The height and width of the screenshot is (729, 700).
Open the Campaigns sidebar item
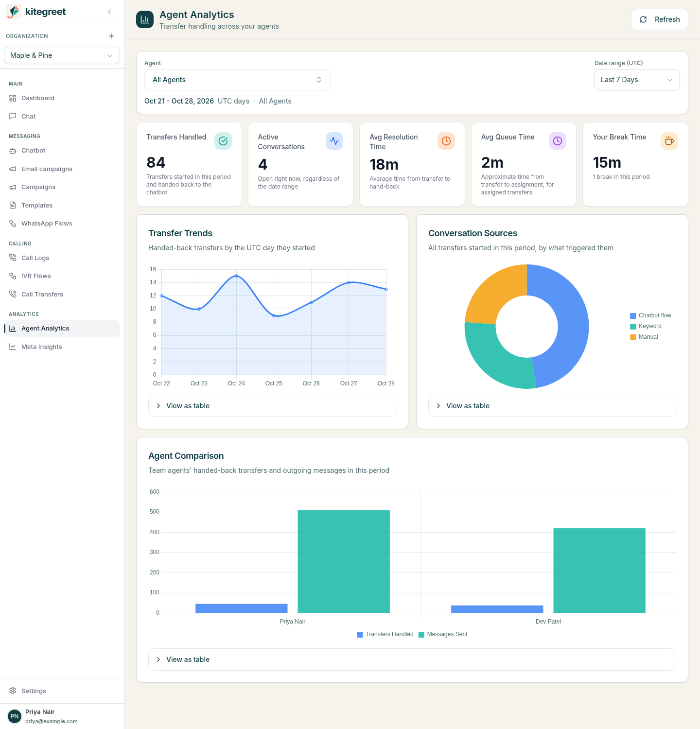pyautogui.click(x=62, y=187)
